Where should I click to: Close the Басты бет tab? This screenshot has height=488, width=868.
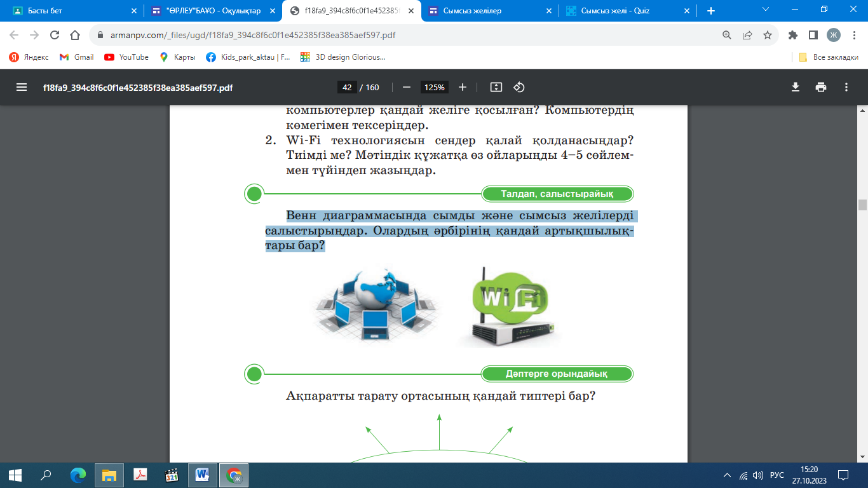pyautogui.click(x=133, y=11)
